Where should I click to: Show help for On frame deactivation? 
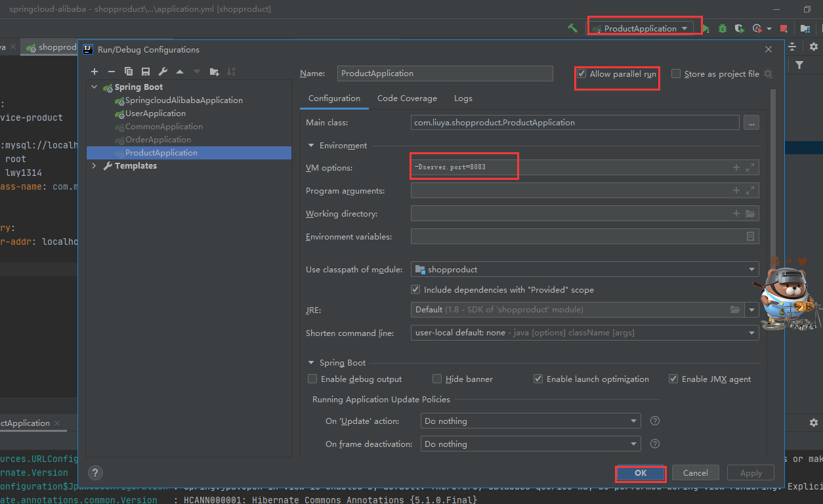click(654, 444)
